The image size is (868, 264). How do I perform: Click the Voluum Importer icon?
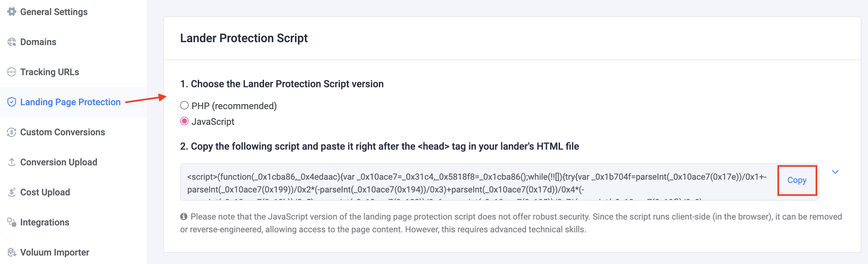(x=11, y=252)
